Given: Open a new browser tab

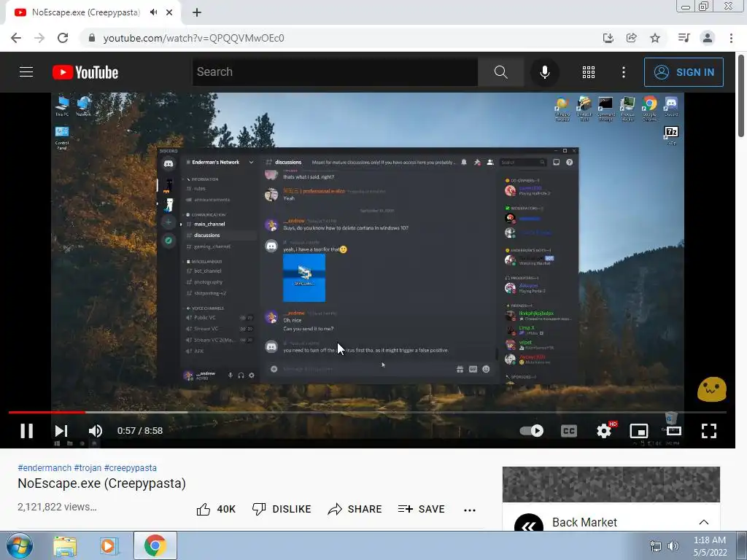Looking at the screenshot, I should click(x=197, y=12).
